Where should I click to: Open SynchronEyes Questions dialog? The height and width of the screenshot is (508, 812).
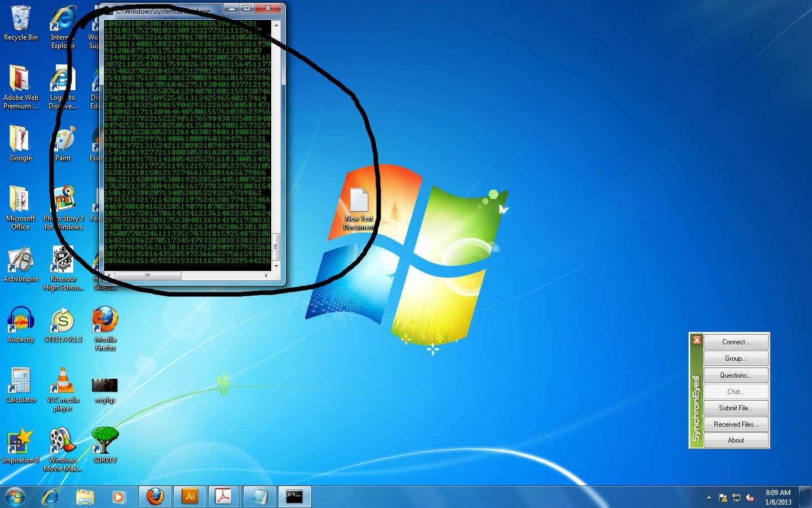(x=736, y=375)
